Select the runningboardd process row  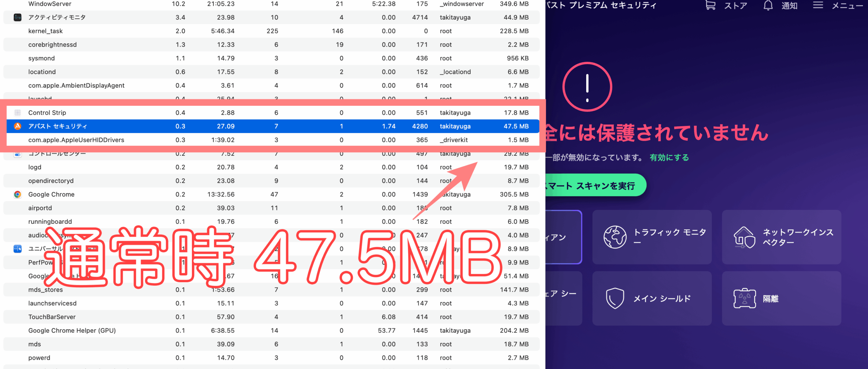tap(271, 221)
